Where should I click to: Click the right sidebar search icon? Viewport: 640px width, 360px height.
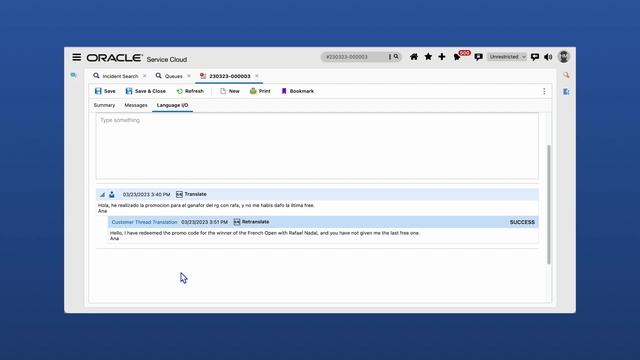pos(566,75)
